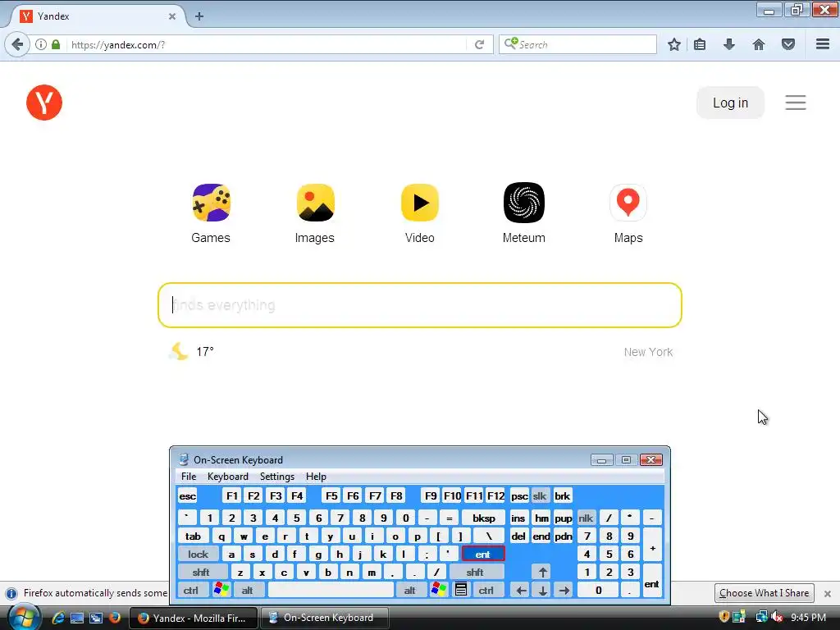The height and width of the screenshot is (630, 840).
Task: Click the Firefox address bar URL
Action: [x=265, y=44]
